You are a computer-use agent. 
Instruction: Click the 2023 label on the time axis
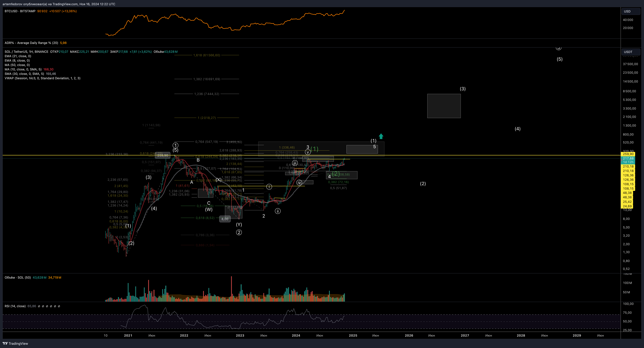pos(240,336)
